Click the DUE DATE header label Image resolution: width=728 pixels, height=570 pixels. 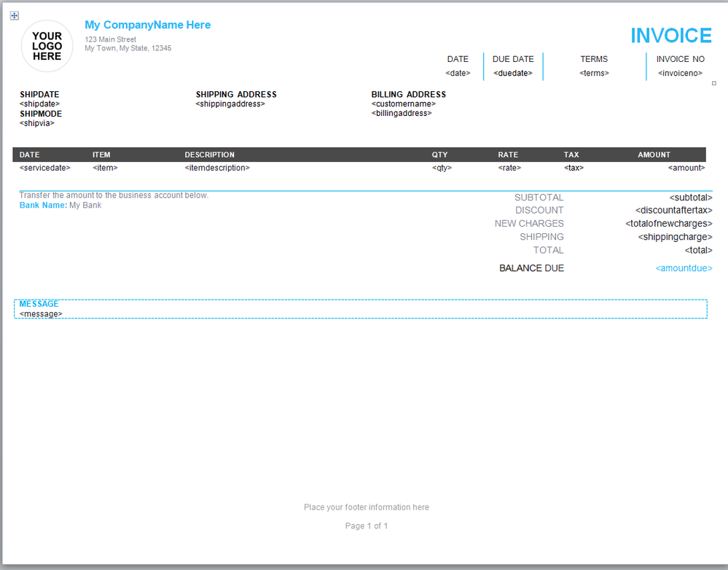click(513, 59)
